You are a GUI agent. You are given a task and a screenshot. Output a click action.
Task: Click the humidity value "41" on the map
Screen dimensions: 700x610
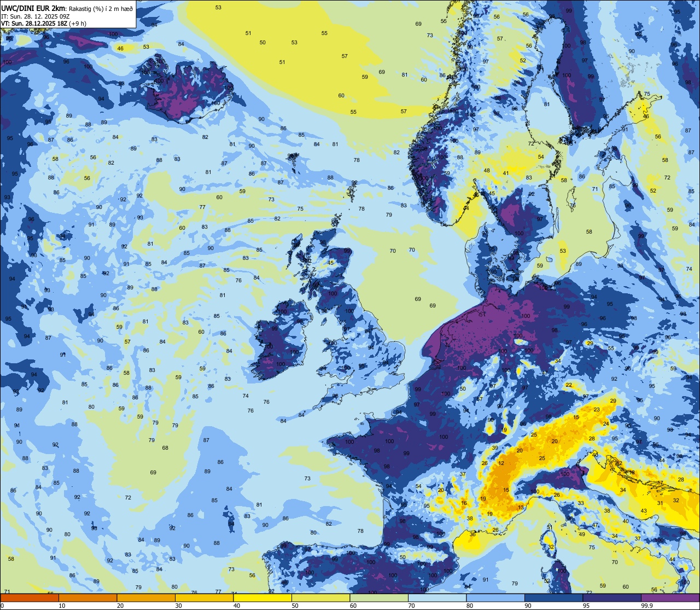506,173
